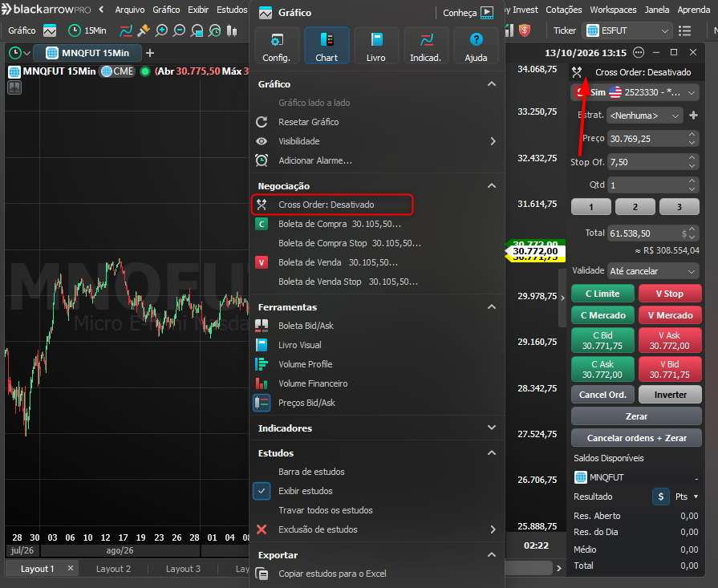Click the Zerar button
Image resolution: width=718 pixels, height=588 pixels.
pos(636,416)
